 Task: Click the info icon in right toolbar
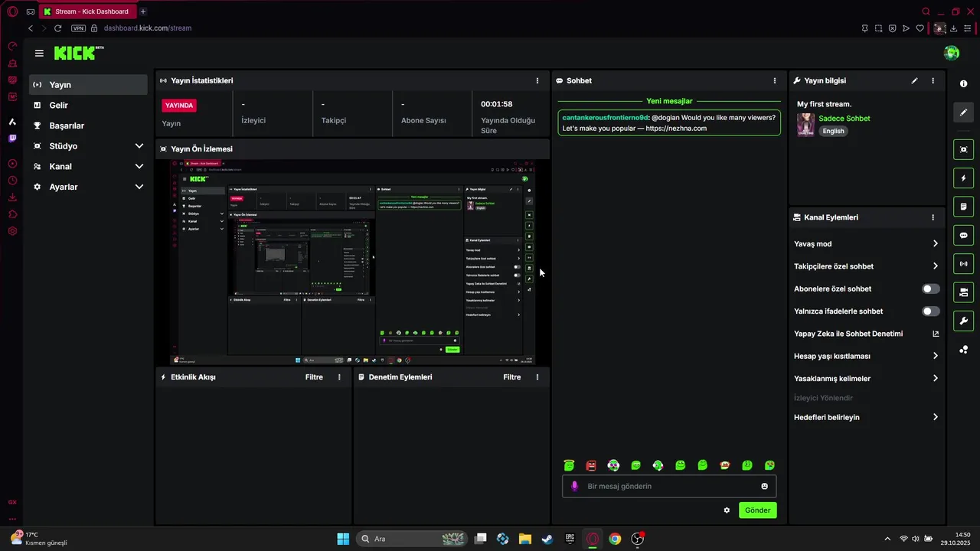(963, 83)
